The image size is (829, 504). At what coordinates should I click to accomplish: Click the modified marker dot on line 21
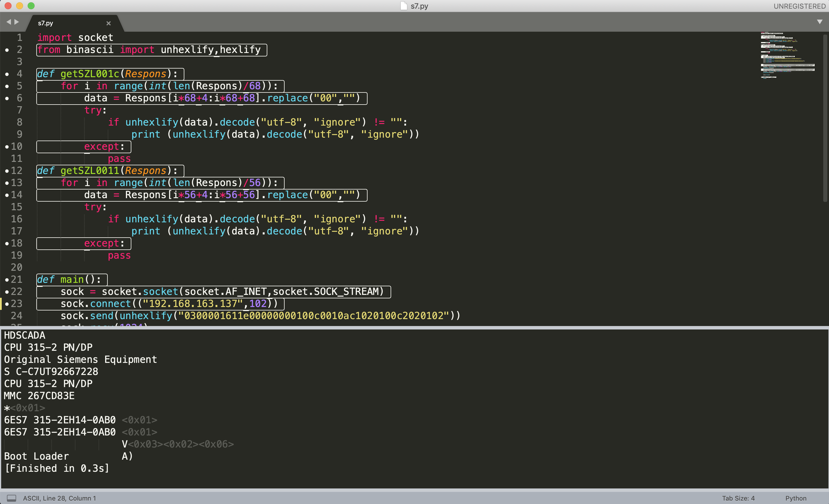(7, 280)
